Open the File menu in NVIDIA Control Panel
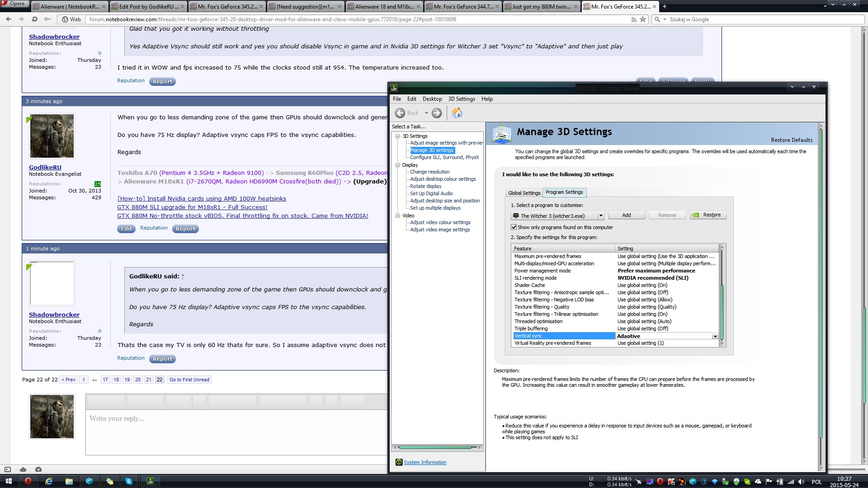 [397, 99]
